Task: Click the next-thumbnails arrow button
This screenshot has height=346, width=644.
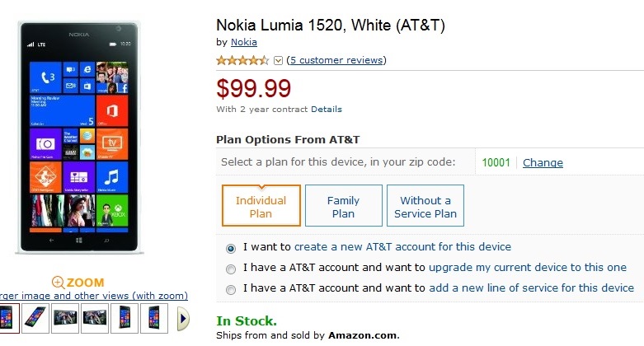Action: [x=183, y=318]
